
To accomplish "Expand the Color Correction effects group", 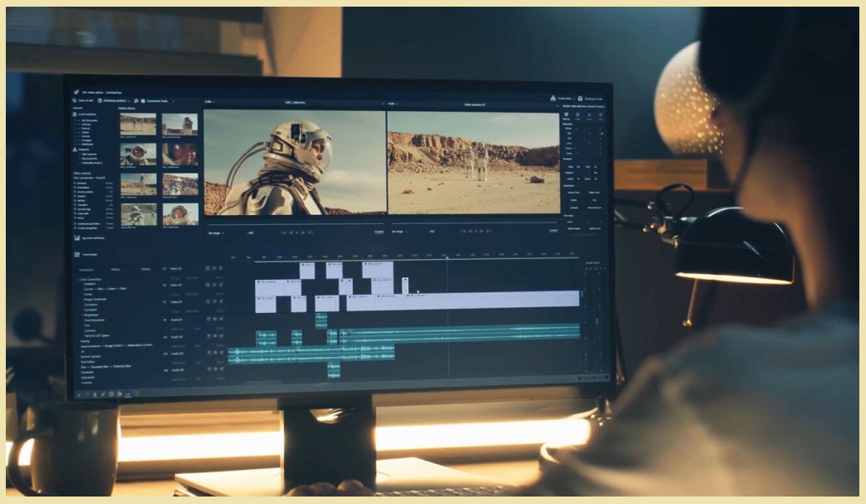I will (77, 278).
